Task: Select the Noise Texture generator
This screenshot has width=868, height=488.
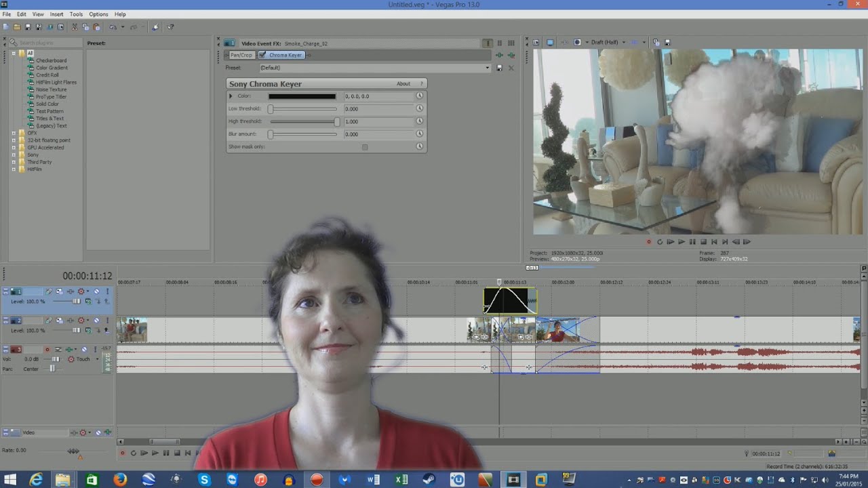Action: coord(51,89)
